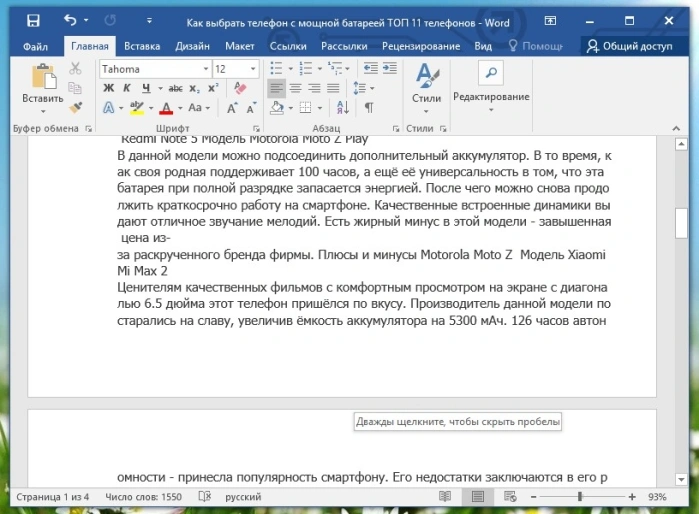Save the document with the floppy disk icon
This screenshot has height=514, width=699.
[x=33, y=21]
